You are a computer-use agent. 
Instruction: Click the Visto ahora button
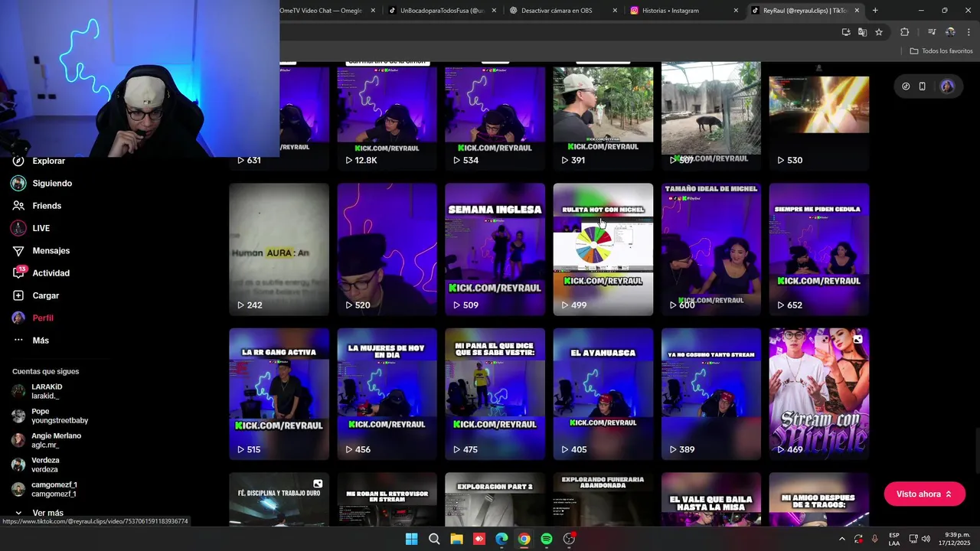point(924,494)
